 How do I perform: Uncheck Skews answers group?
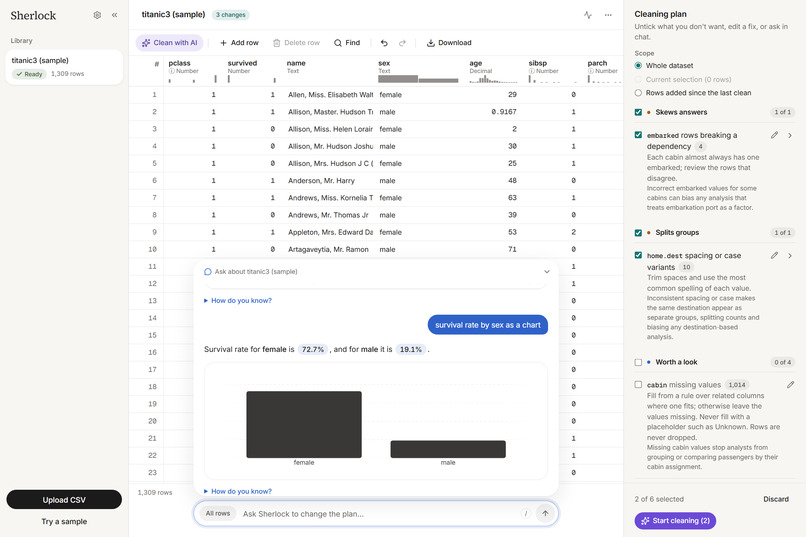(638, 112)
